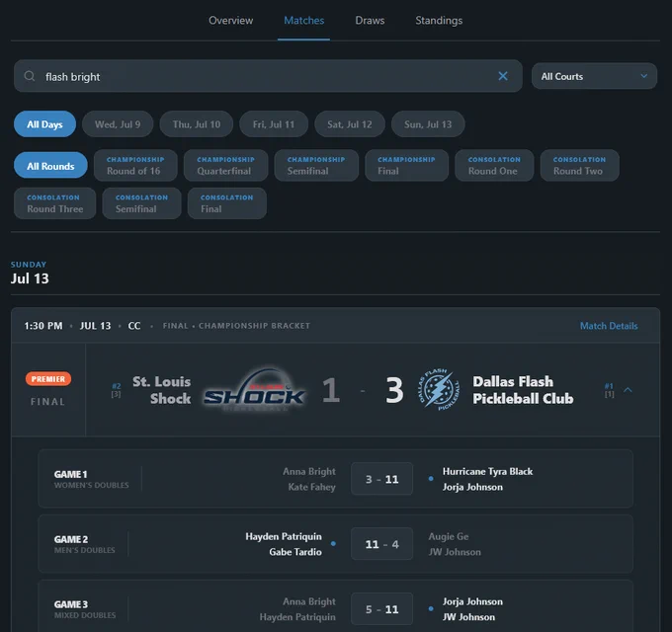
Task: Click the Game 1 score 3 - 11
Action: tap(381, 479)
